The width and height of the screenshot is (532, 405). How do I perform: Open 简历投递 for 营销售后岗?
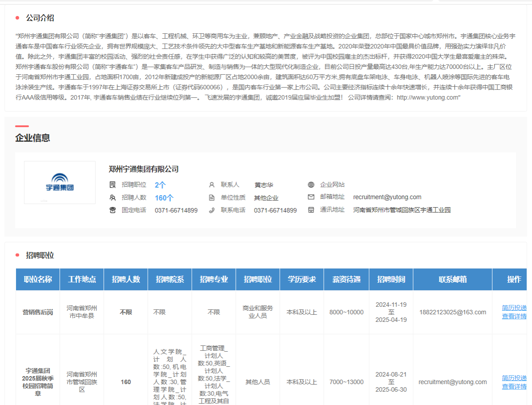click(x=514, y=308)
